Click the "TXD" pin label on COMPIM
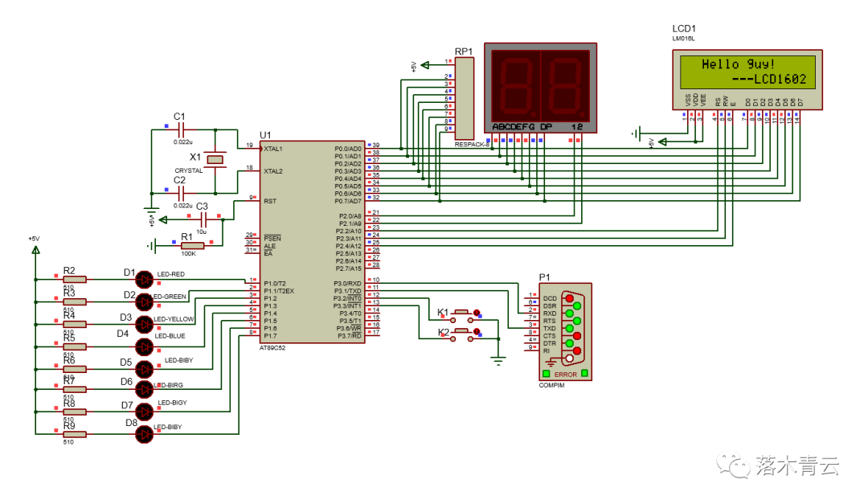The height and width of the screenshot is (504, 868). (x=550, y=329)
